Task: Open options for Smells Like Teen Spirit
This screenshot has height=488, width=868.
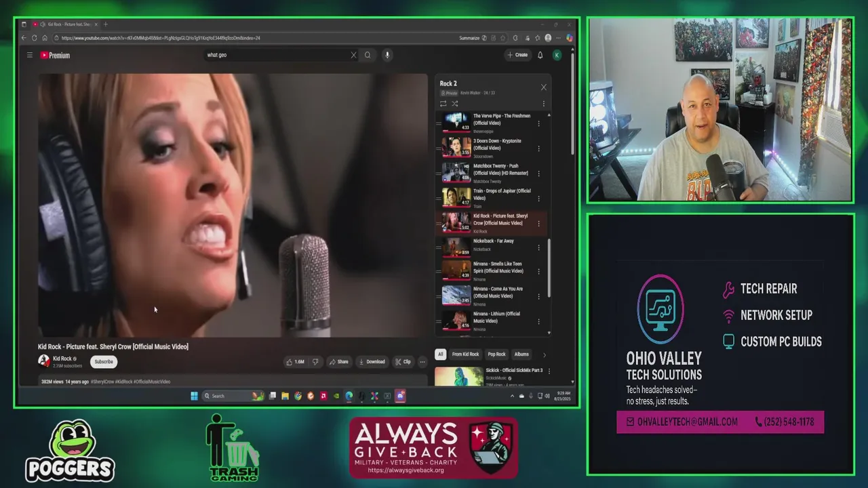Action: (539, 271)
